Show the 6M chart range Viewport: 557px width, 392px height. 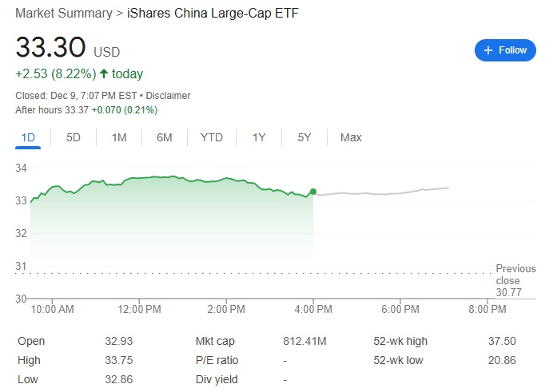165,137
